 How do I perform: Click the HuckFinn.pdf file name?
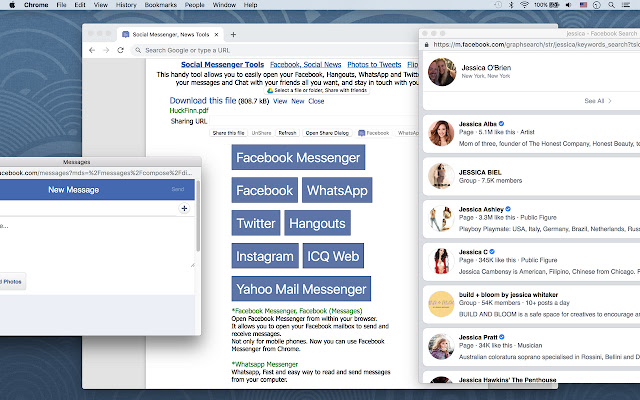point(189,111)
